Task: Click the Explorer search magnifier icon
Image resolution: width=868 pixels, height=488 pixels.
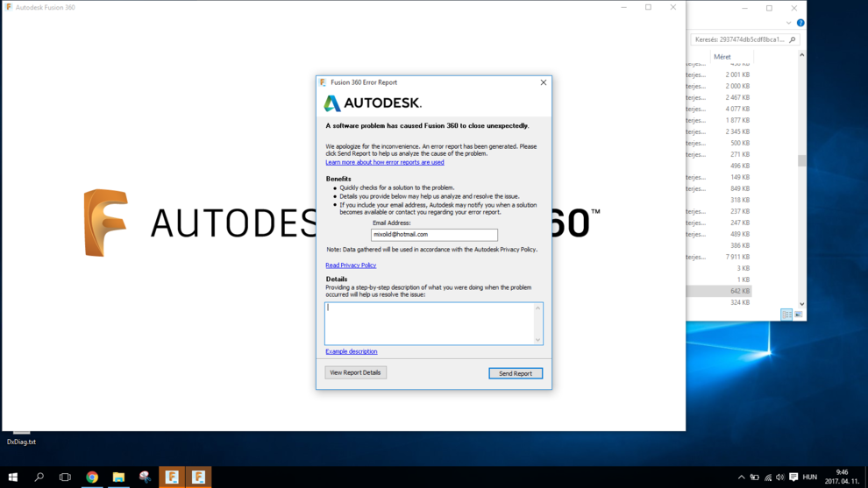Action: pyautogui.click(x=793, y=39)
